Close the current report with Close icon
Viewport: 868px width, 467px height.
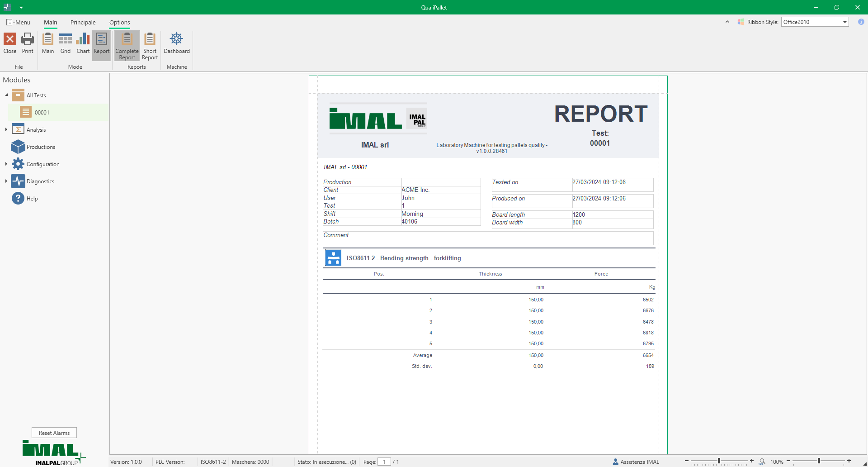[x=10, y=43]
